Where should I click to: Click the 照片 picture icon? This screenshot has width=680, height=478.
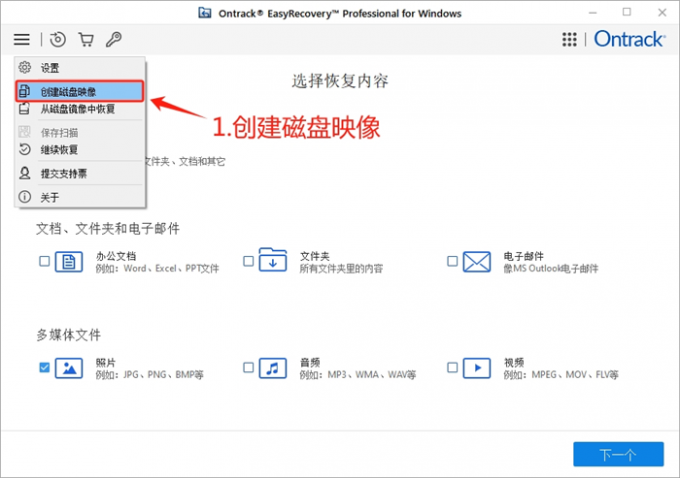[x=69, y=368]
